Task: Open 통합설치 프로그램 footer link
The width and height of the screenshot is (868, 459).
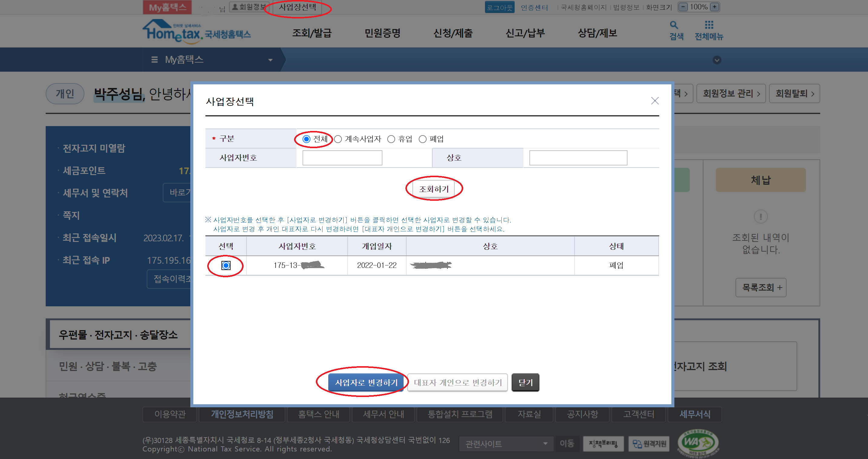Action: tap(460, 414)
